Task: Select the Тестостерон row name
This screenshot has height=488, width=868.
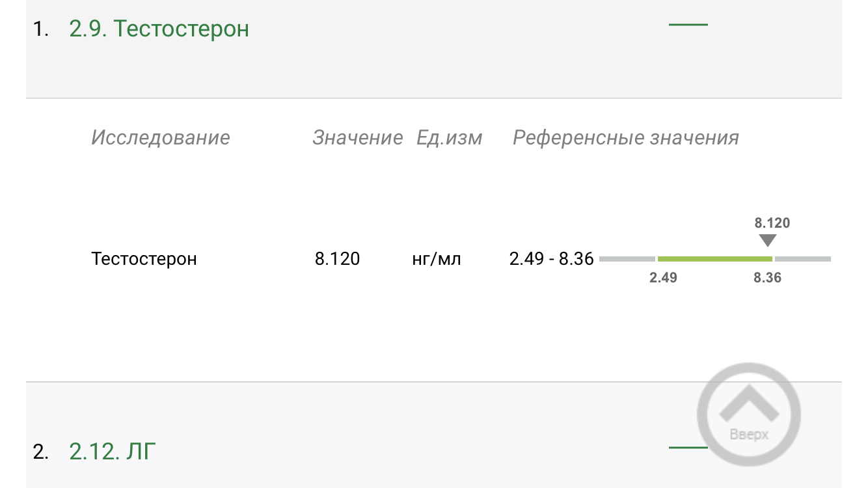Action: click(144, 259)
